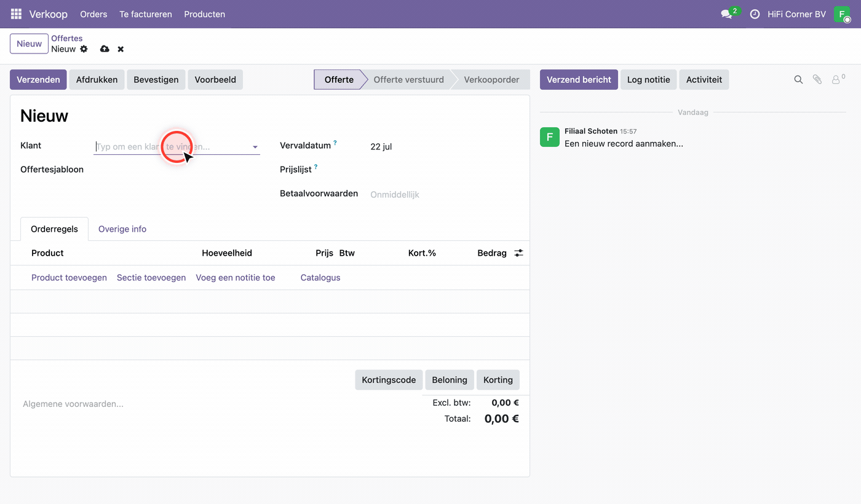Screen dimensions: 861x504
Task: Expand the Klant dropdown arrow
Action: [x=255, y=148]
